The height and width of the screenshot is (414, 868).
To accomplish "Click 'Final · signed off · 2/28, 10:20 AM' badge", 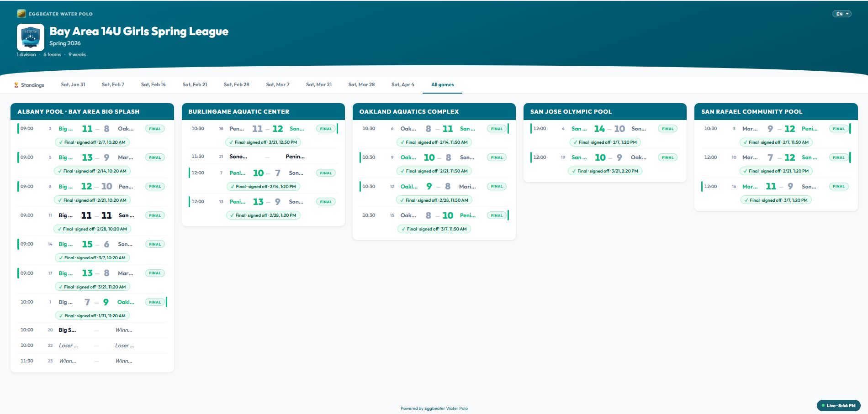I will point(92,229).
